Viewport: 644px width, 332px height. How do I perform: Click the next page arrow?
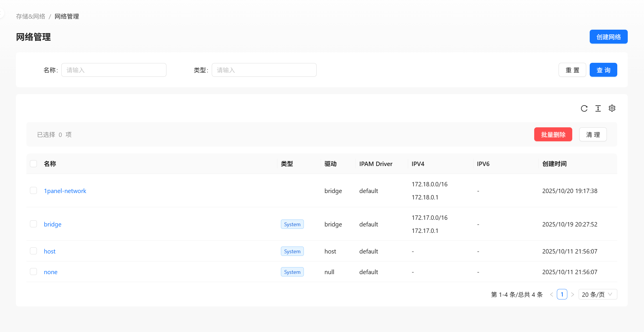pyautogui.click(x=572, y=294)
